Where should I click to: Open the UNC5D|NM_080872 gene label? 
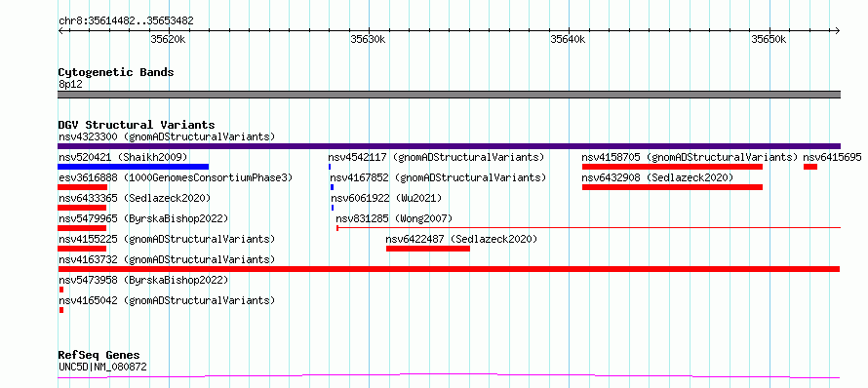[x=102, y=367]
